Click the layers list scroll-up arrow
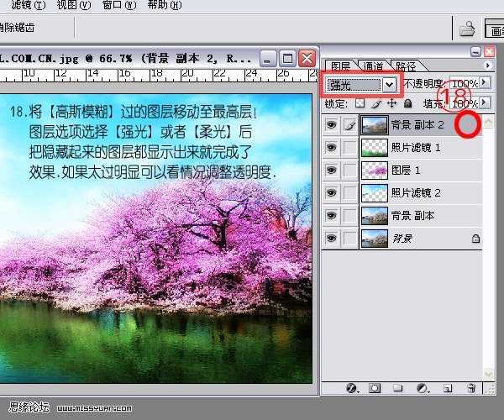 coord(489,121)
